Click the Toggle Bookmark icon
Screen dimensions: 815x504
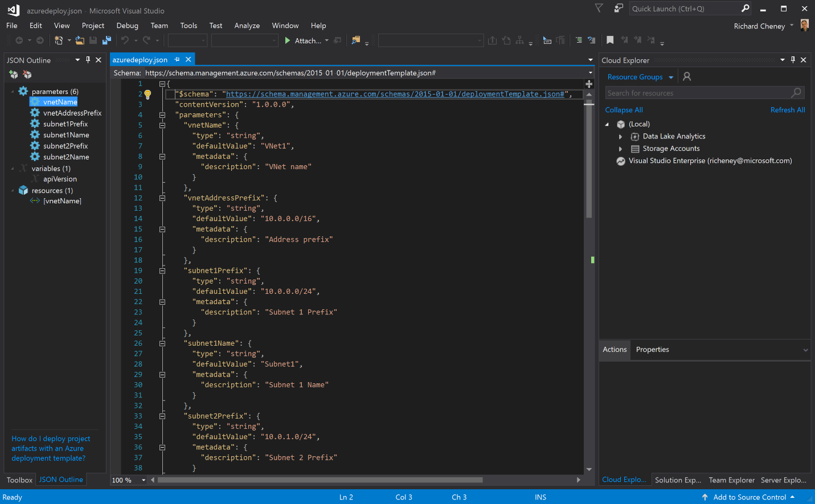point(610,40)
